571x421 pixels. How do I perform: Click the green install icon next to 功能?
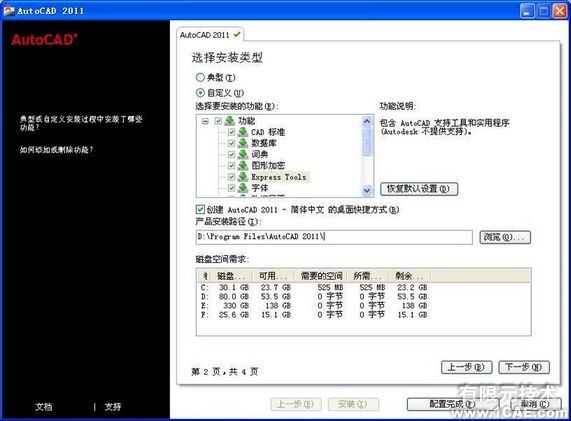[x=229, y=121]
